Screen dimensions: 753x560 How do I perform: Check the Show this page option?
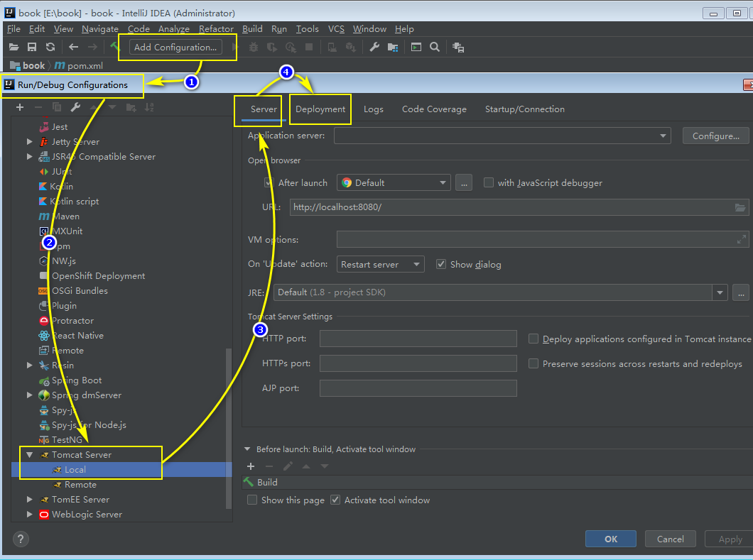[x=252, y=500]
